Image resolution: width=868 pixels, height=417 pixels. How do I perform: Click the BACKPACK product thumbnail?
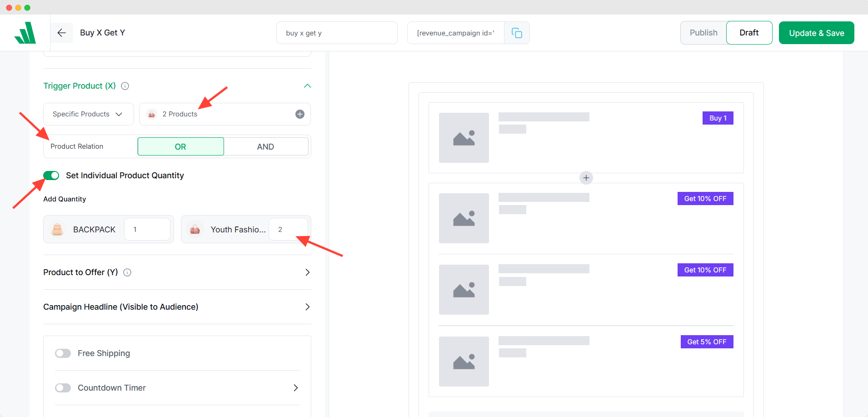point(57,229)
